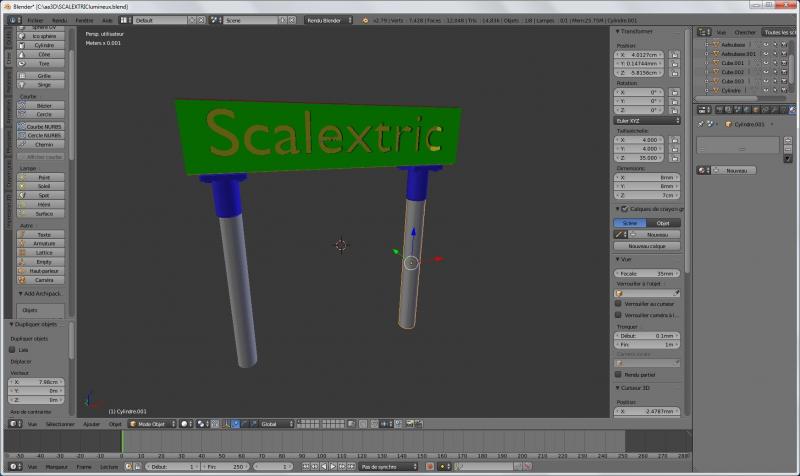The width and height of the screenshot is (800, 476).
Task: Add a Singe (monkey) mesh
Action: 43,84
